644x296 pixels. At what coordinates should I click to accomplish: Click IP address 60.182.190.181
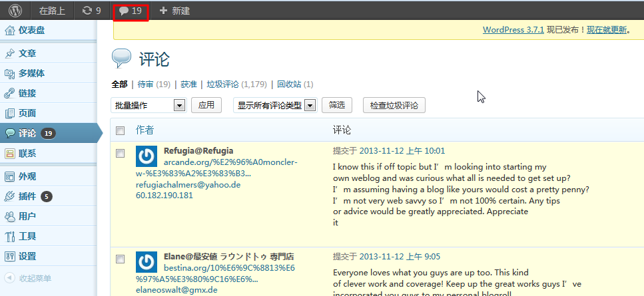pos(164,196)
